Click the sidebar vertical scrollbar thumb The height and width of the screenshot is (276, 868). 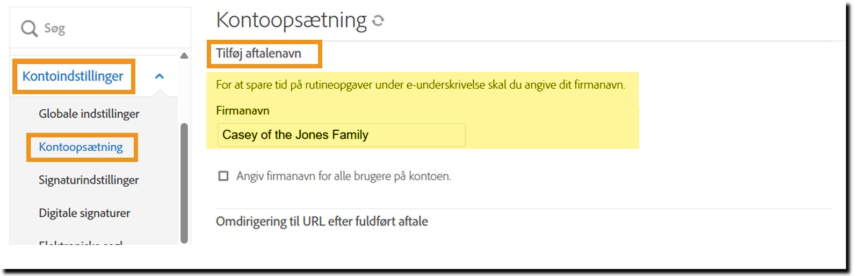184,183
